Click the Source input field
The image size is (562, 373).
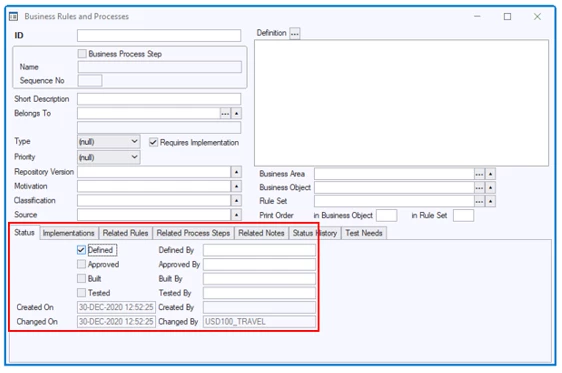point(154,215)
